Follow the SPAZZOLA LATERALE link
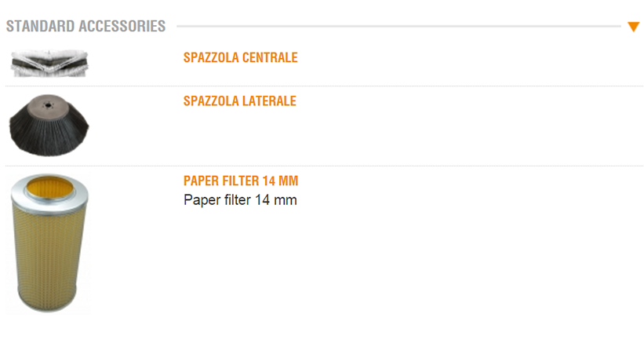 (239, 101)
